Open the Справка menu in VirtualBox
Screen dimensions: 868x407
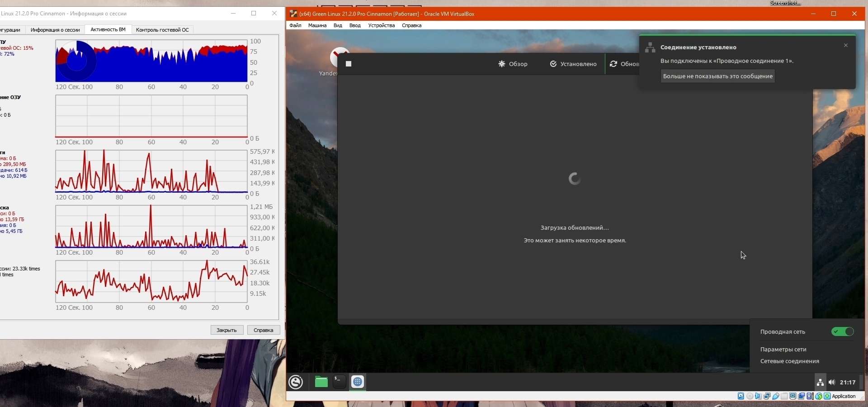coord(412,25)
